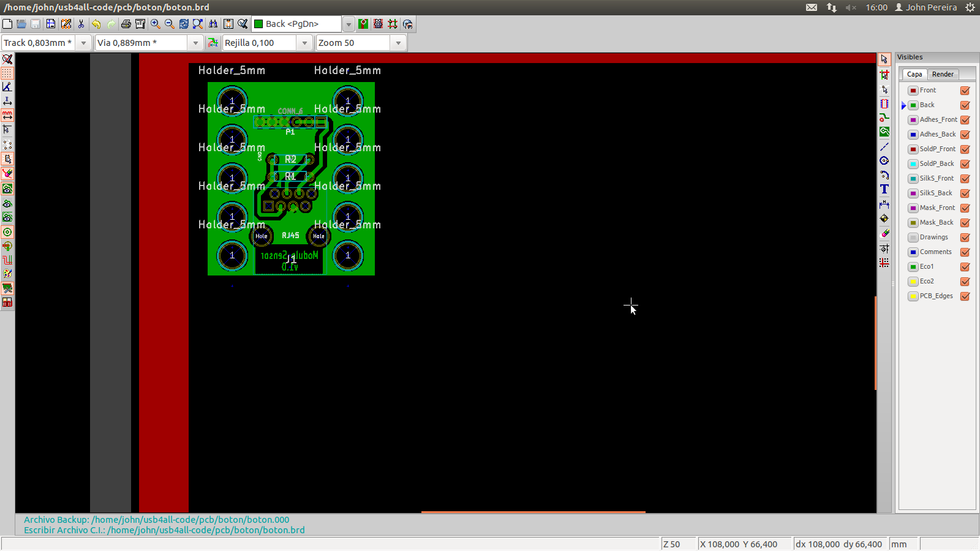Open the Track 0,803mm width dropdown
Viewport: 980px width, 551px height.
pos(84,43)
